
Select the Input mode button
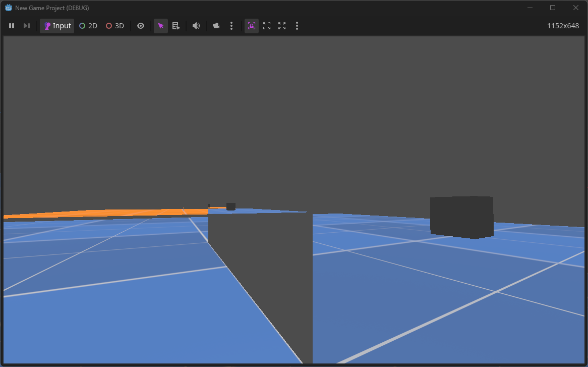click(57, 26)
